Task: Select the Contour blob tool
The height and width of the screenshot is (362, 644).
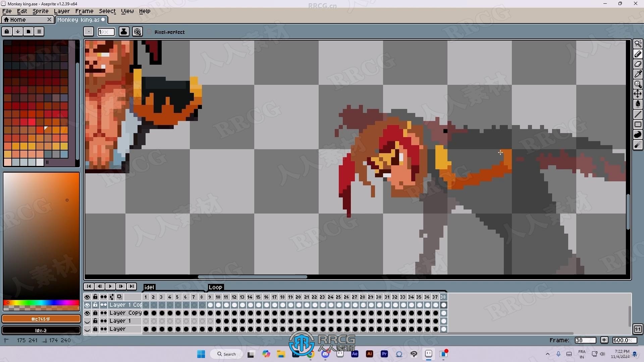Action: pyautogui.click(x=638, y=134)
